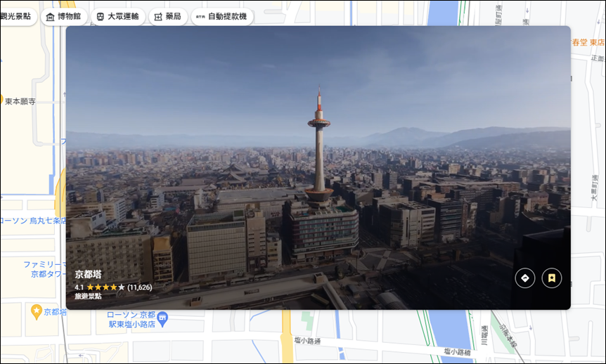This screenshot has width=606, height=364.
Task: Select the 自動提款機 category chip
Action: click(x=222, y=17)
